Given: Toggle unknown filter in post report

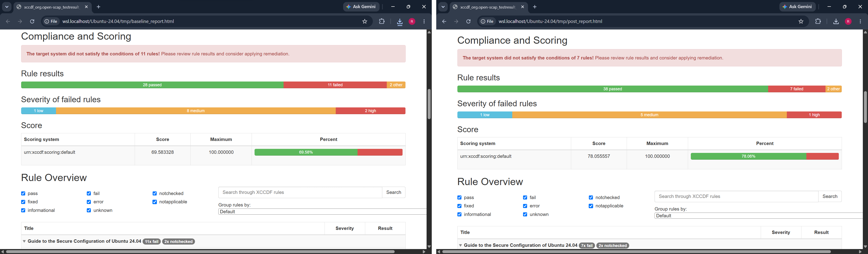Looking at the screenshot, I should pyautogui.click(x=525, y=214).
